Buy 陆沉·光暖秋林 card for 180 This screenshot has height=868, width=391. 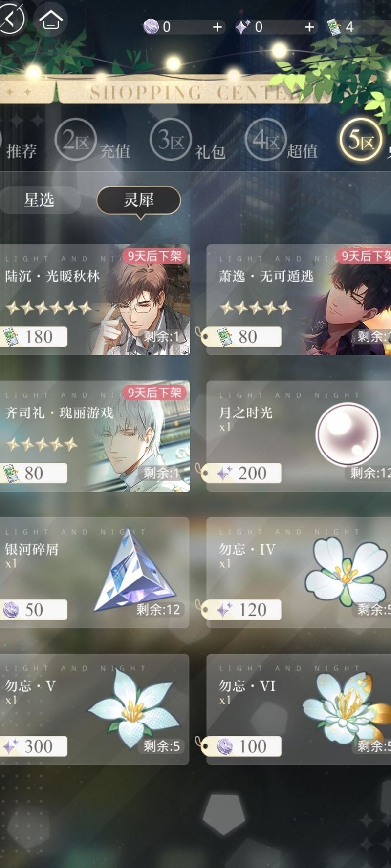coord(34,337)
